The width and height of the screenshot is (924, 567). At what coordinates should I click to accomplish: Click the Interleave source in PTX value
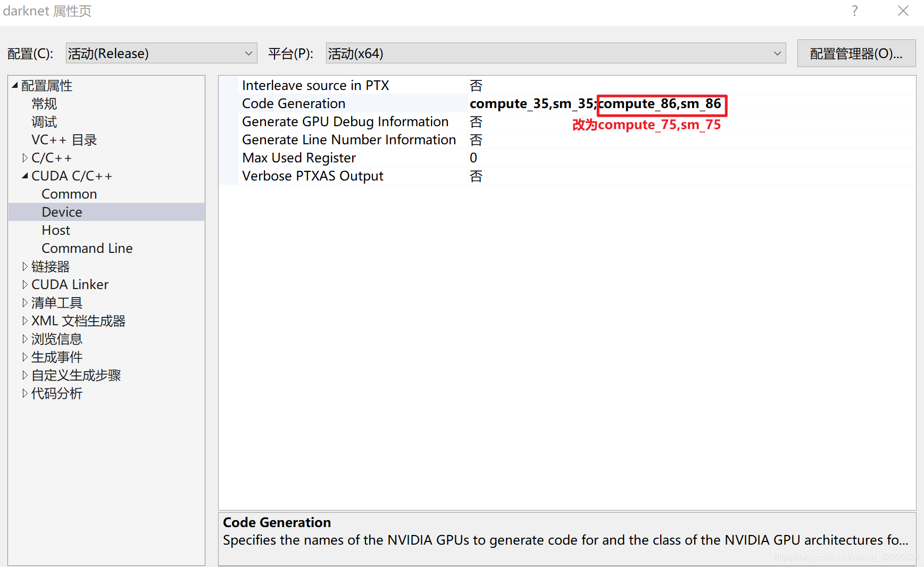476,85
